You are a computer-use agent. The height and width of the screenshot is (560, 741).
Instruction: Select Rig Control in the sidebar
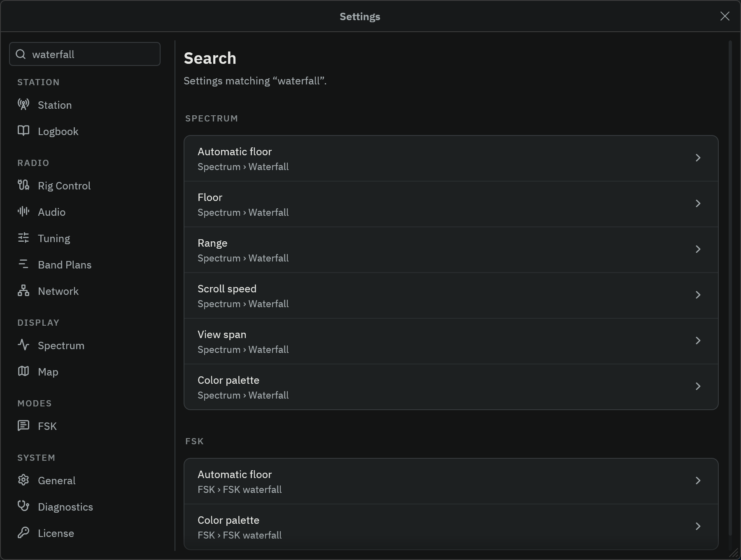tap(85, 186)
